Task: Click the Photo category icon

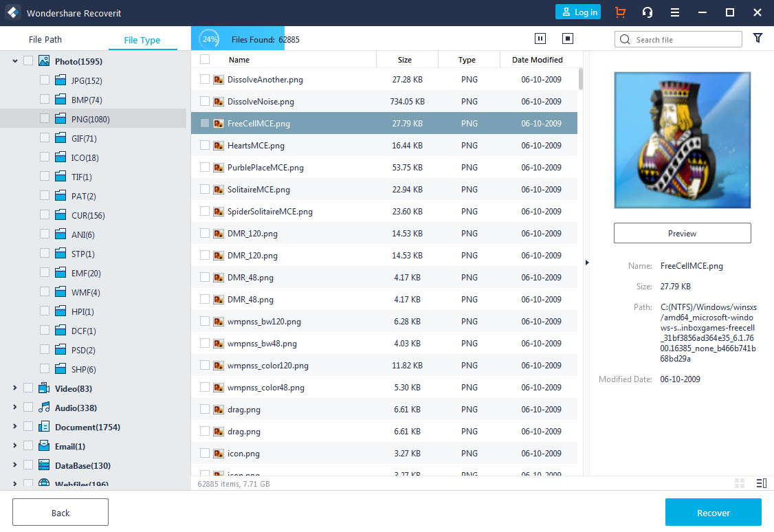Action: click(x=44, y=60)
